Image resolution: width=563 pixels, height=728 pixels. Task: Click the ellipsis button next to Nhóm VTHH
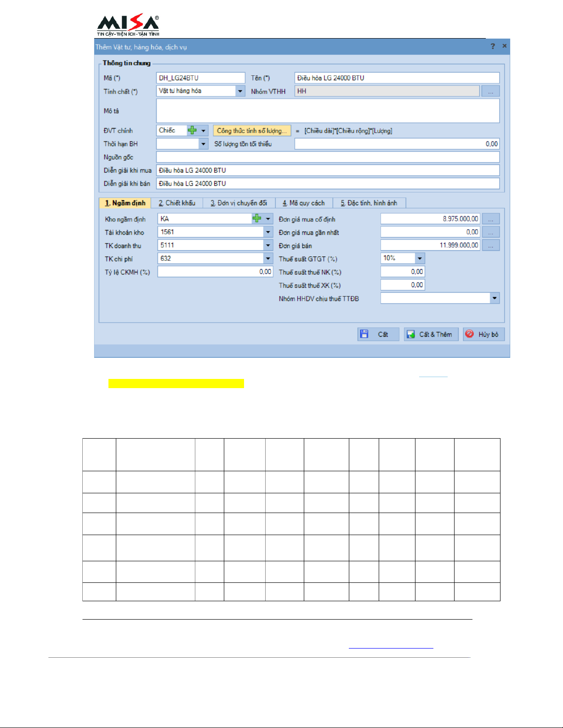click(490, 91)
